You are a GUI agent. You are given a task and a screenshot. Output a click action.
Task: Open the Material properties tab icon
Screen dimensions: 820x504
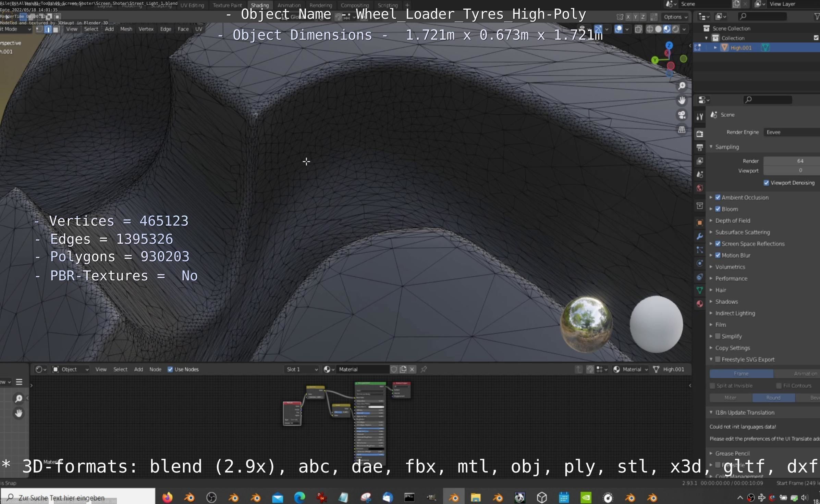point(700,304)
